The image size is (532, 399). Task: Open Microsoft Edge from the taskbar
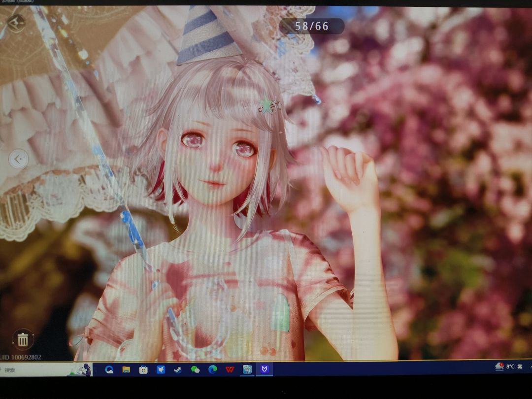point(212,369)
